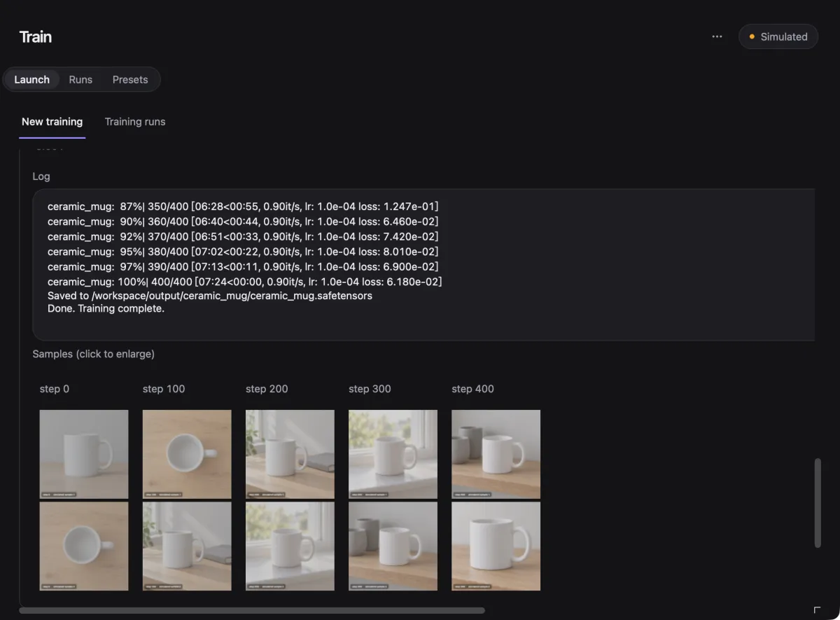Click the log line showing 380/400 progress
Image resolution: width=840 pixels, height=620 pixels.
(243, 252)
